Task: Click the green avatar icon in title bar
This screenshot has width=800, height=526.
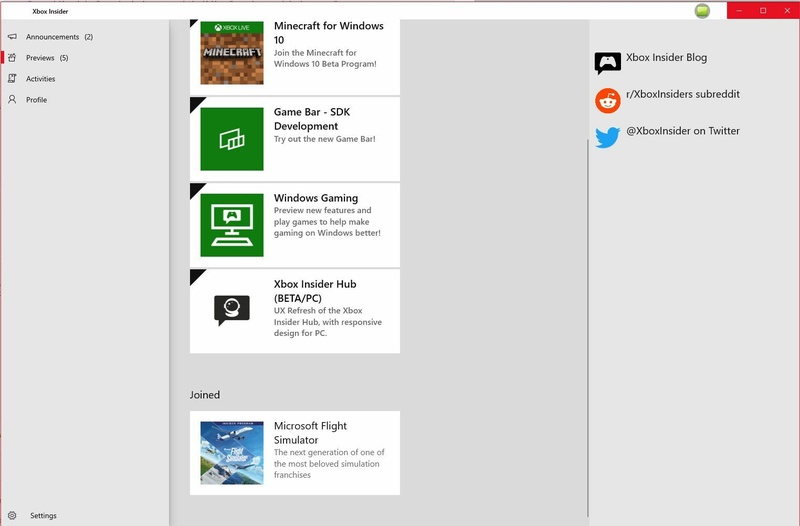Action: 702,11
